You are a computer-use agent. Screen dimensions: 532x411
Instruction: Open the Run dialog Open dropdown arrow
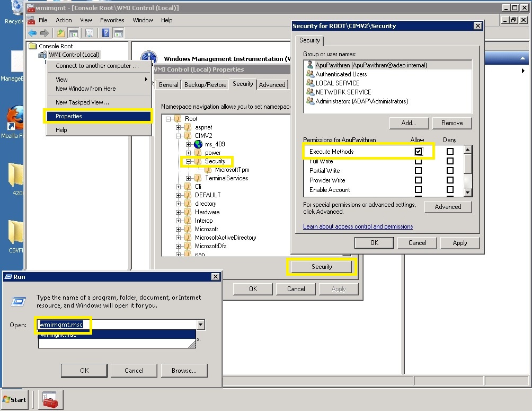click(200, 325)
